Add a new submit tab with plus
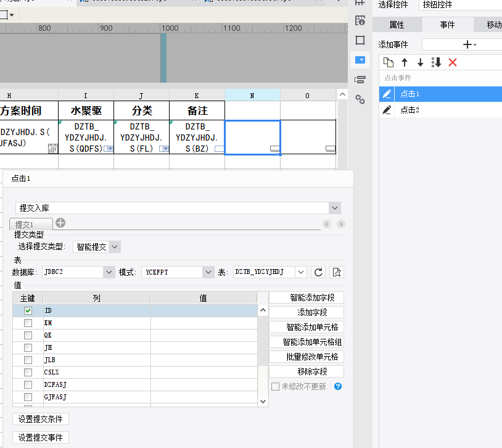The image size is (502, 448). (60, 223)
